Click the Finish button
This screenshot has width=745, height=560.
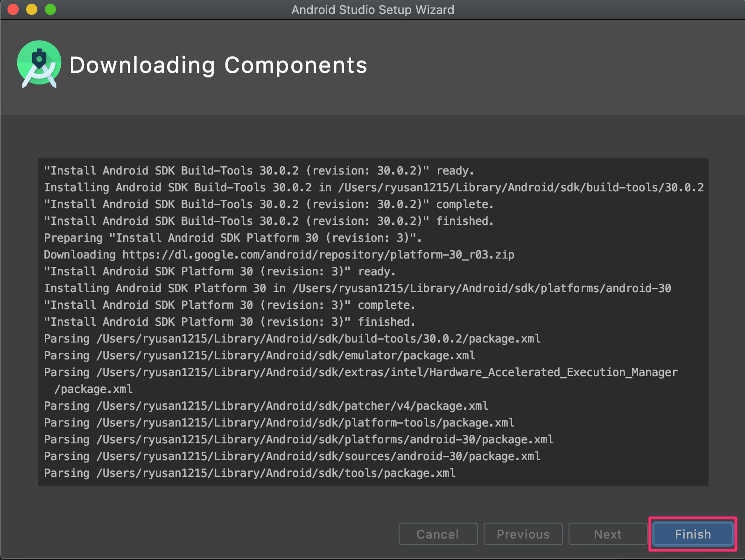click(693, 534)
